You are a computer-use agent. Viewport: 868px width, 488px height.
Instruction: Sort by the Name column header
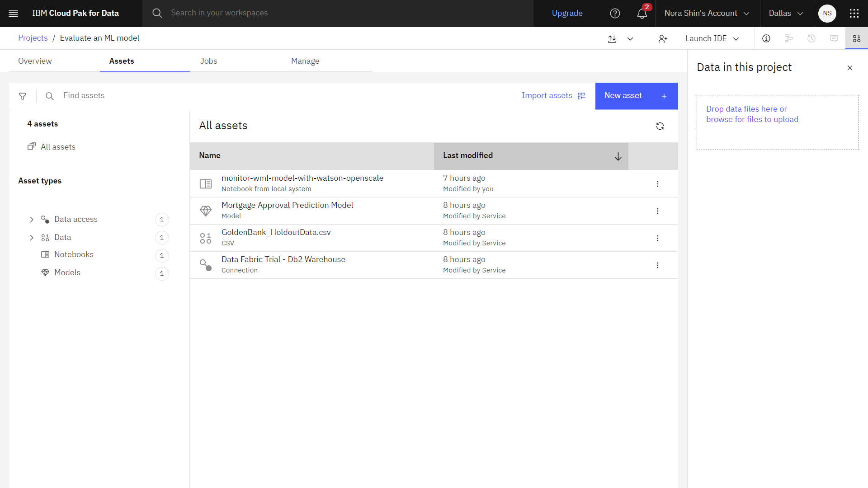[x=312, y=156]
